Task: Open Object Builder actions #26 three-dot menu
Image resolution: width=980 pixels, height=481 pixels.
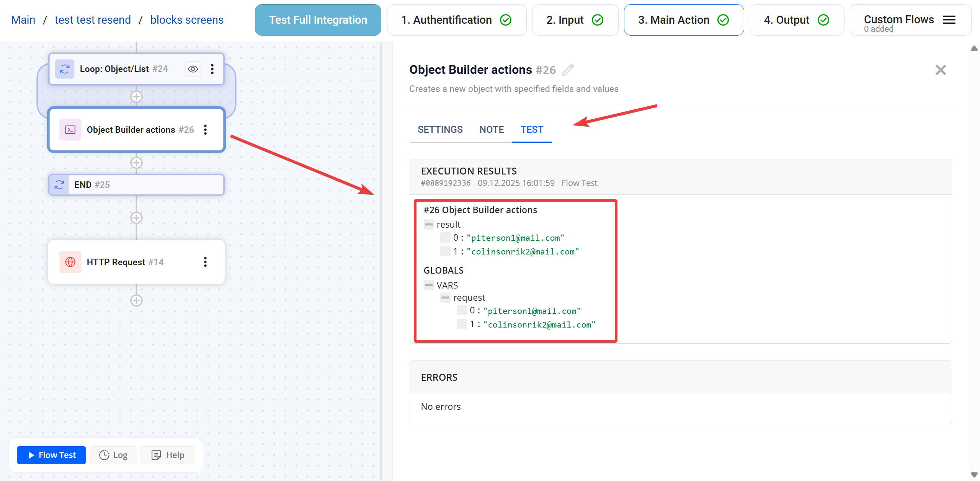Action: [x=206, y=130]
